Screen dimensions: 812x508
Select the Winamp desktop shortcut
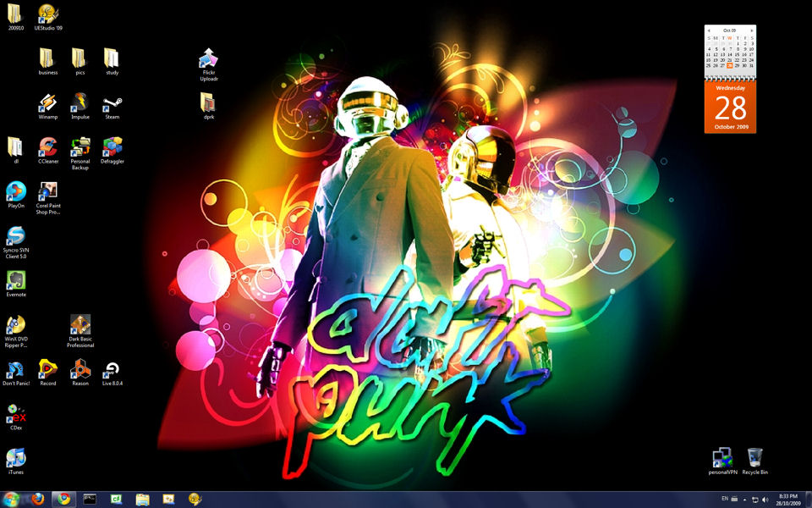coord(47,107)
